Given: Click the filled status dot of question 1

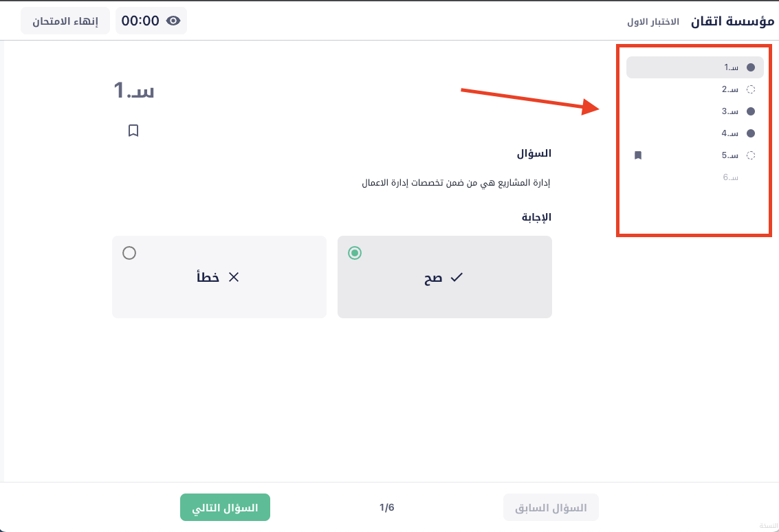Looking at the screenshot, I should [751, 67].
